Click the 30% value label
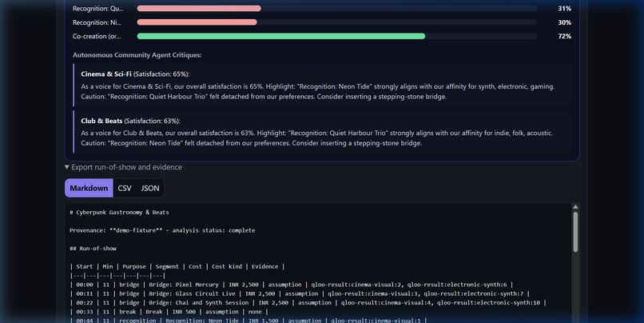Viewport: 644px width, 323px height. point(564,22)
